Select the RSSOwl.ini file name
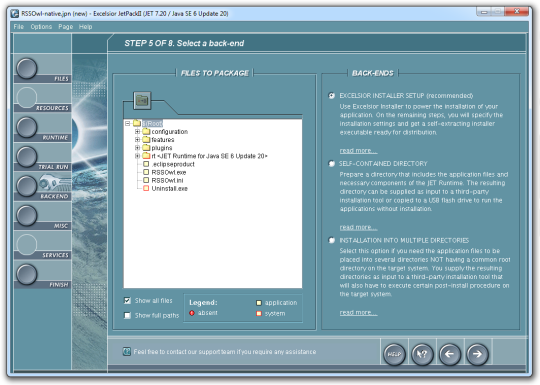Image resolution: width=540 pixels, height=385 pixels. click(x=167, y=180)
